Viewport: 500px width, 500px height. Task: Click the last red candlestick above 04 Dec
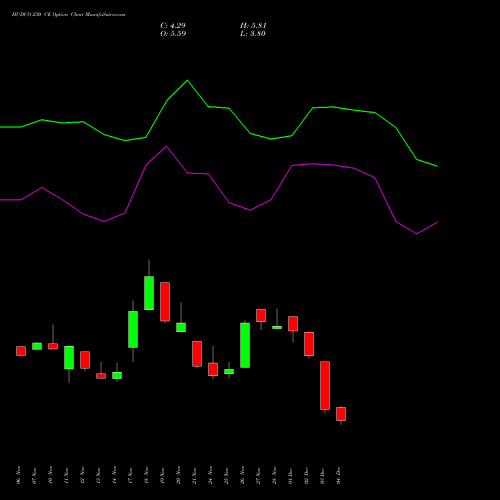pyautogui.click(x=341, y=414)
